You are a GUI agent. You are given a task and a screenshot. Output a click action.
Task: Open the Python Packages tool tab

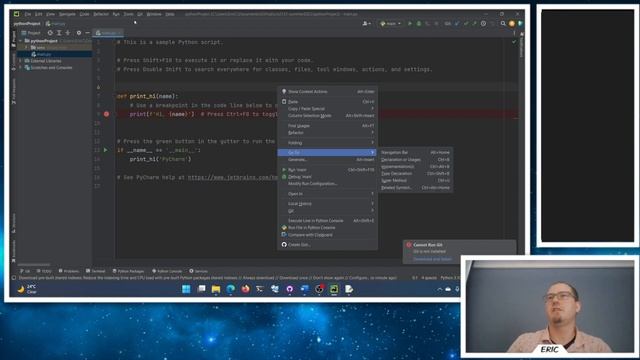pos(129,271)
